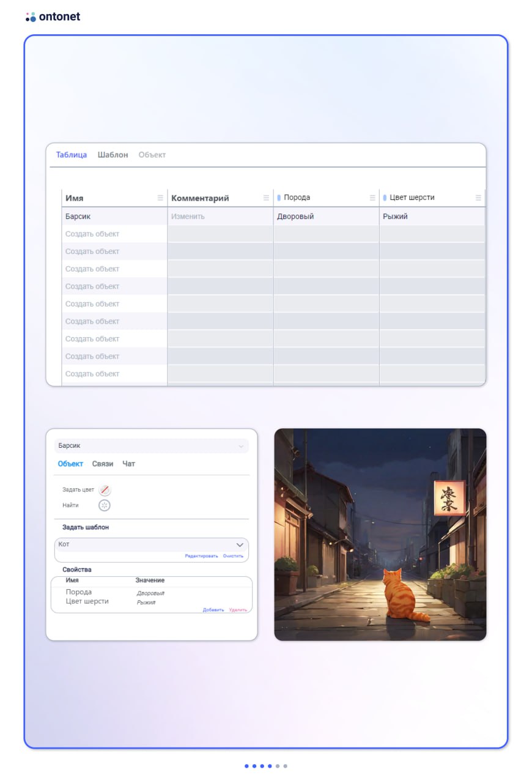
Task: Select the Барсик cell in the table
Action: (x=114, y=216)
